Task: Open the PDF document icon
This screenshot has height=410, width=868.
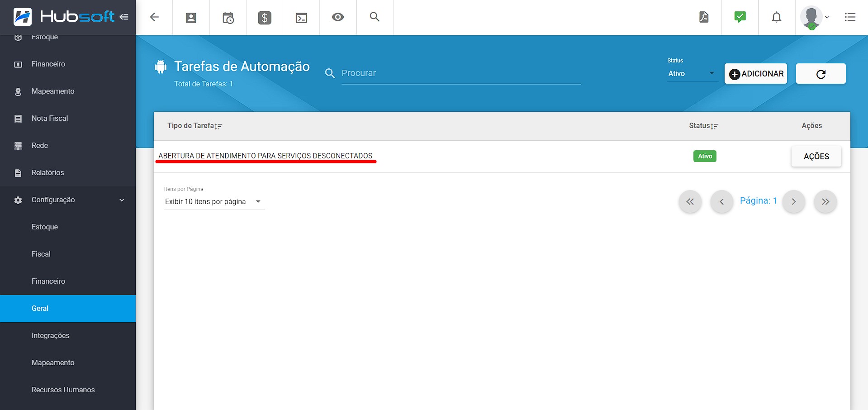Action: point(704,17)
